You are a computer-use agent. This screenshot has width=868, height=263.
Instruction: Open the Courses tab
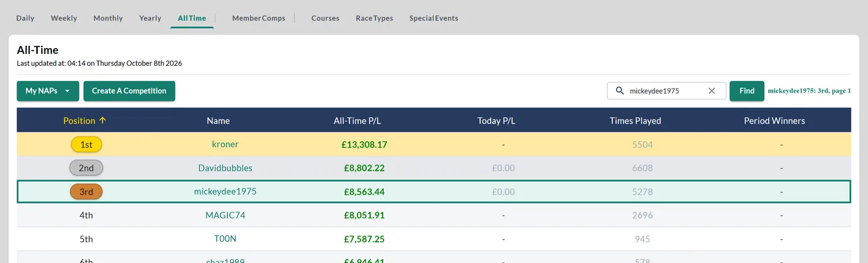(325, 18)
